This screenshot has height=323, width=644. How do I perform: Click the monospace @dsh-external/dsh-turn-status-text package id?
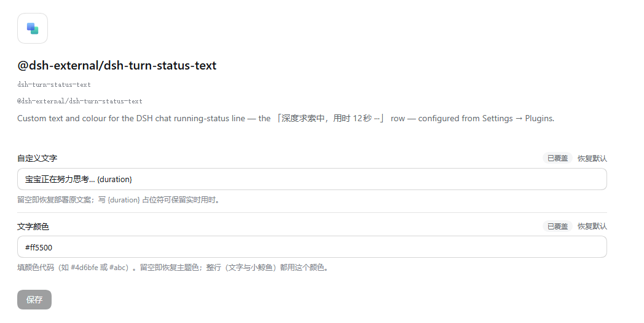point(80,101)
